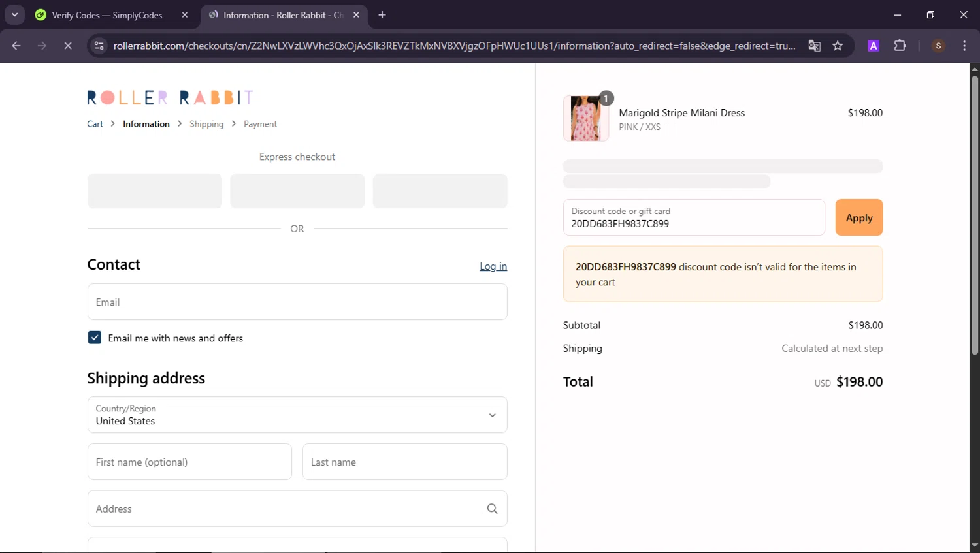The height and width of the screenshot is (553, 980).
Task: Click the PINK / XXS variant text
Action: [x=640, y=127]
